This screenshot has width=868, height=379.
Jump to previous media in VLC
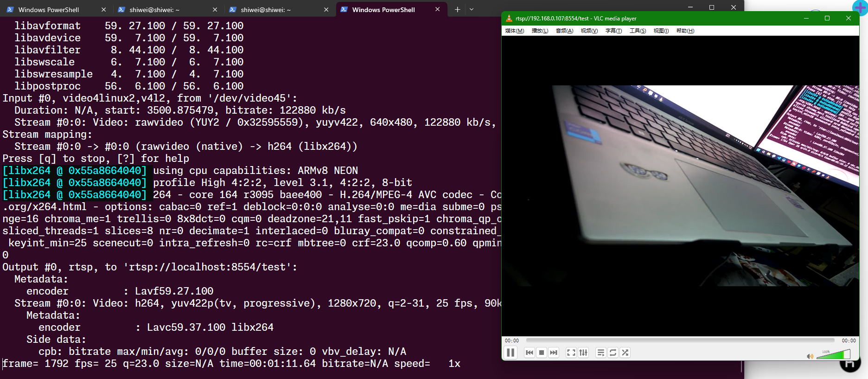click(x=530, y=353)
